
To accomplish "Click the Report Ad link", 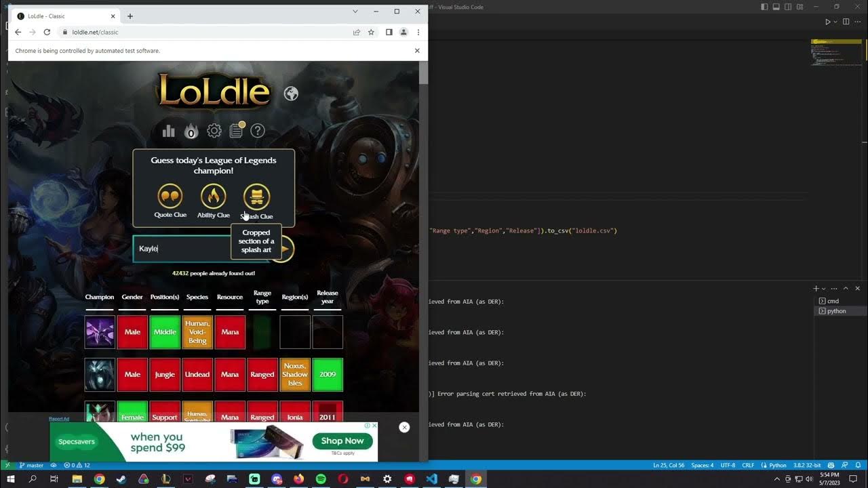I will point(59,419).
